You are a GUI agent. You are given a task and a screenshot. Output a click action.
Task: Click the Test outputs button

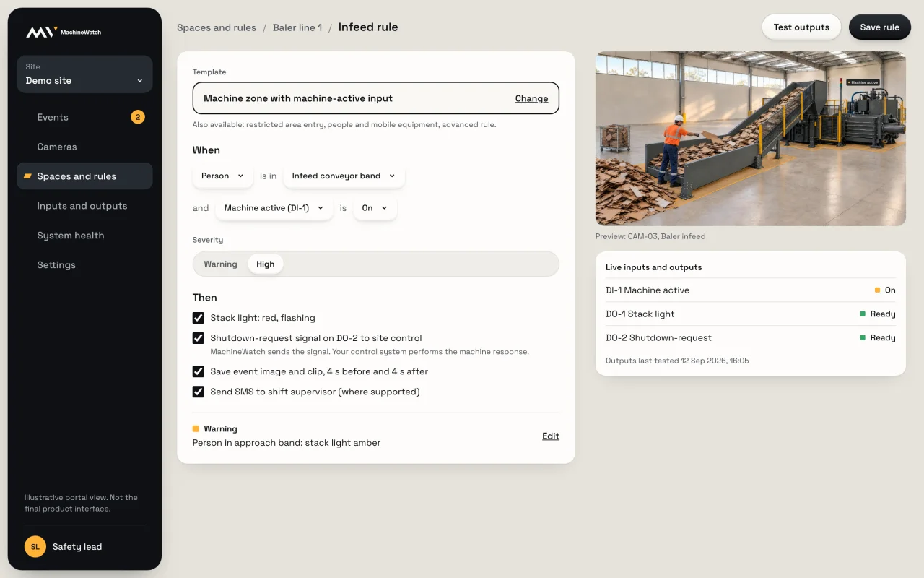point(801,27)
